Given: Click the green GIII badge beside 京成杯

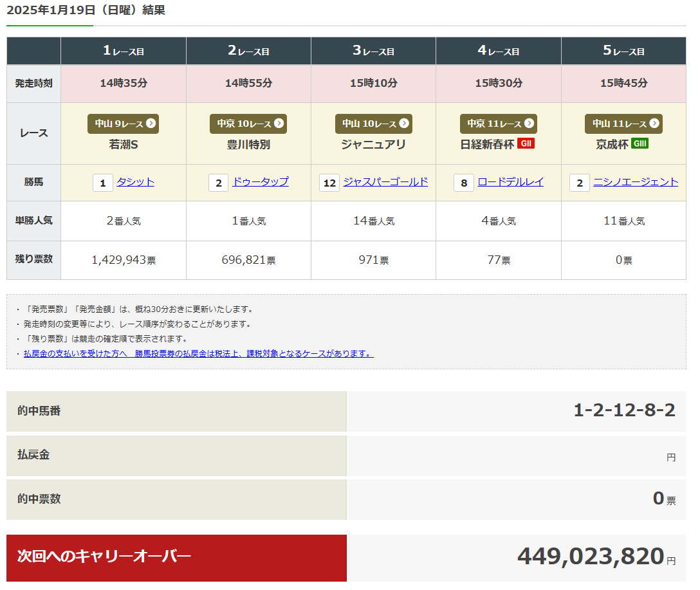Looking at the screenshot, I should coord(640,143).
